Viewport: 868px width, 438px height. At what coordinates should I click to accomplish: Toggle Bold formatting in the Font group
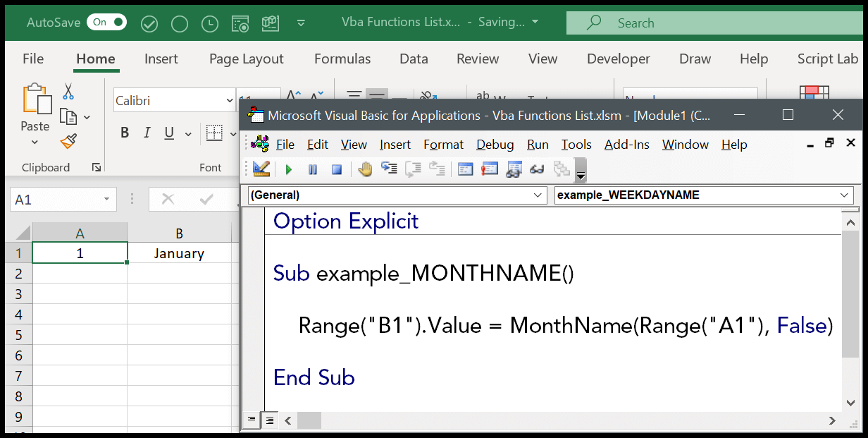point(125,133)
